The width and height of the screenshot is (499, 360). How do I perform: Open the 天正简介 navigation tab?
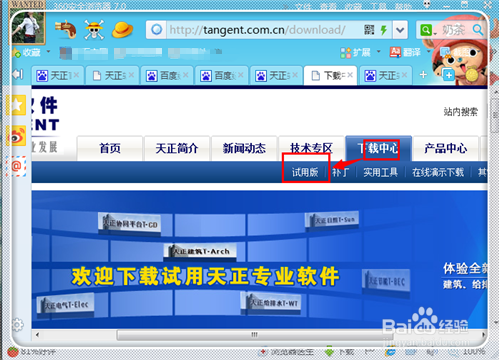(x=177, y=148)
